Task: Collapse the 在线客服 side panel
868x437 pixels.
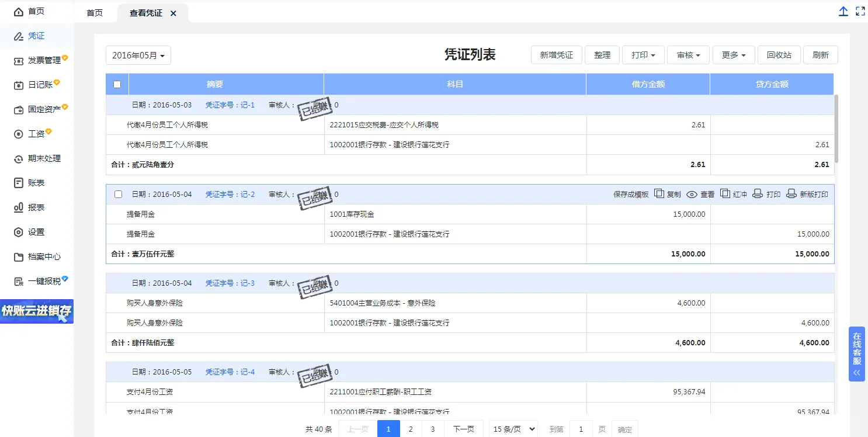Action: [857, 373]
